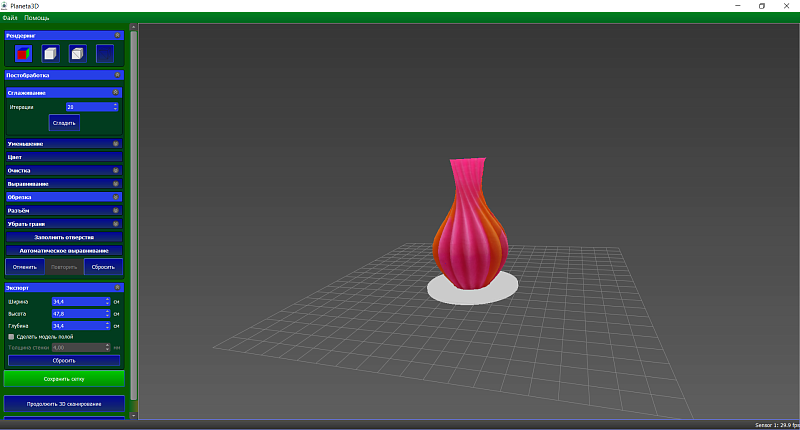The width and height of the screenshot is (800, 430).
Task: Collapse the Экспорт section via header icon
Action: (117, 288)
